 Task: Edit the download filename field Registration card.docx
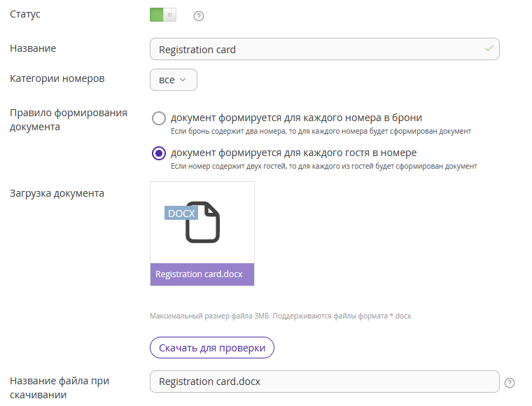coord(324,381)
